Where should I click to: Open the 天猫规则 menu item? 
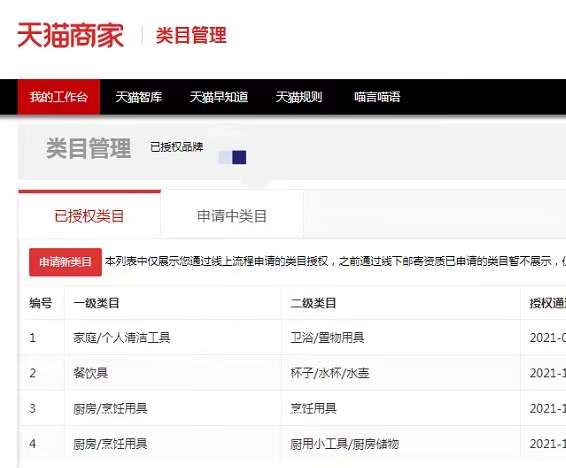[299, 97]
